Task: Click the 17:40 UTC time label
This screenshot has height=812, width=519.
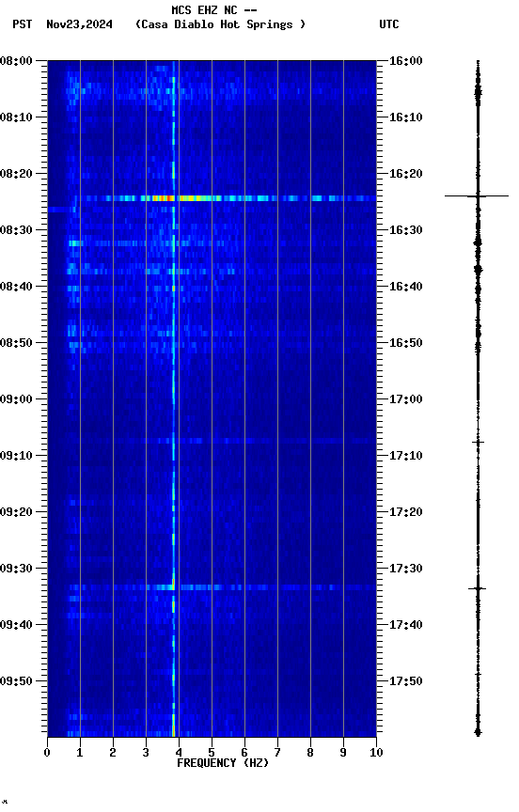Action: 405,625
